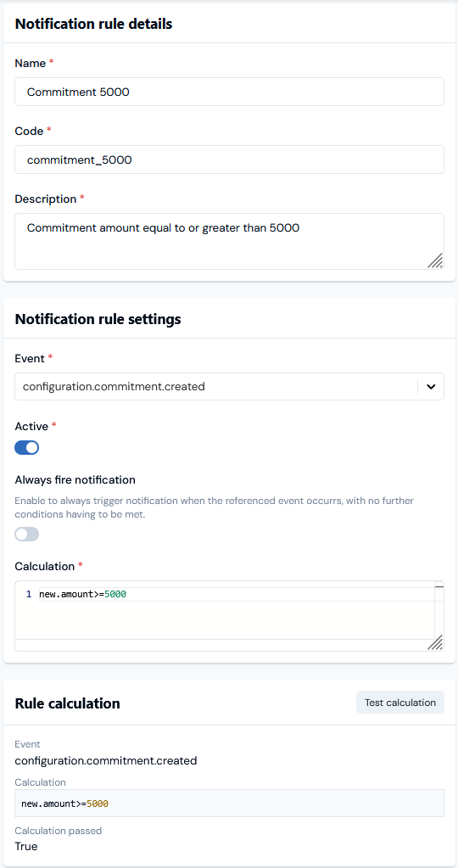
Task: Disable the Active toggle
Action: (x=26, y=447)
